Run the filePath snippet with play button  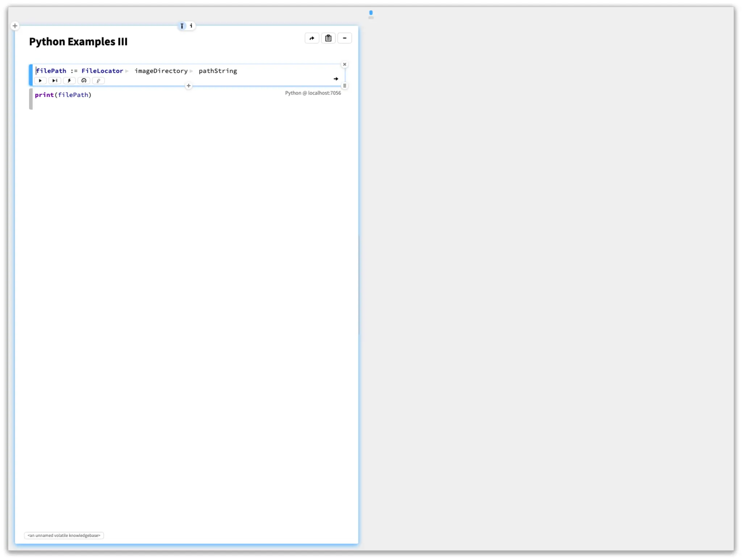[40, 81]
